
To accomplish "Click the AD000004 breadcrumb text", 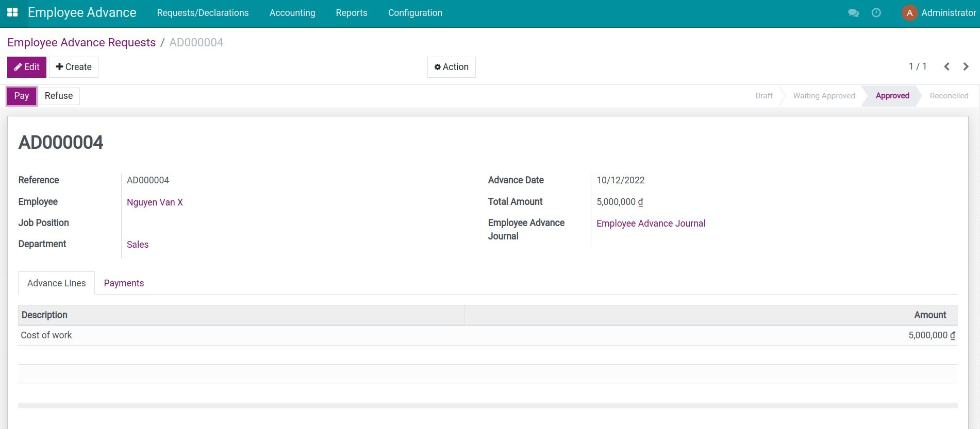I will (x=196, y=42).
